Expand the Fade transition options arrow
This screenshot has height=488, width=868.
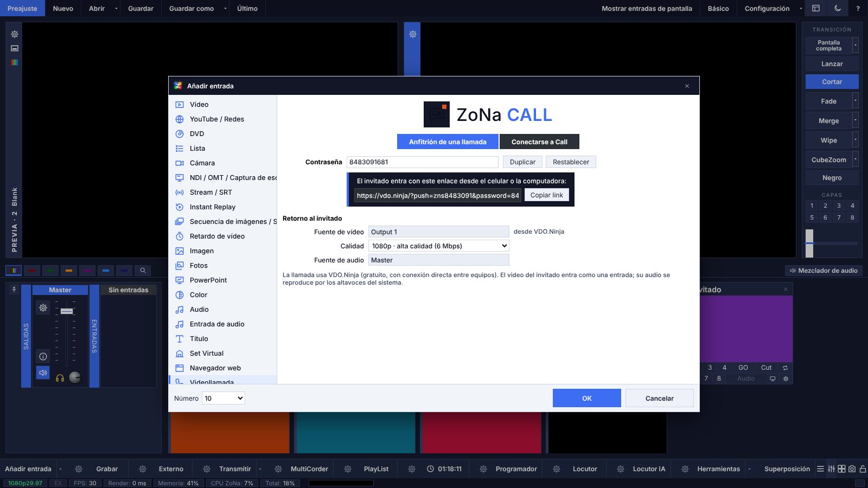pos(856,101)
